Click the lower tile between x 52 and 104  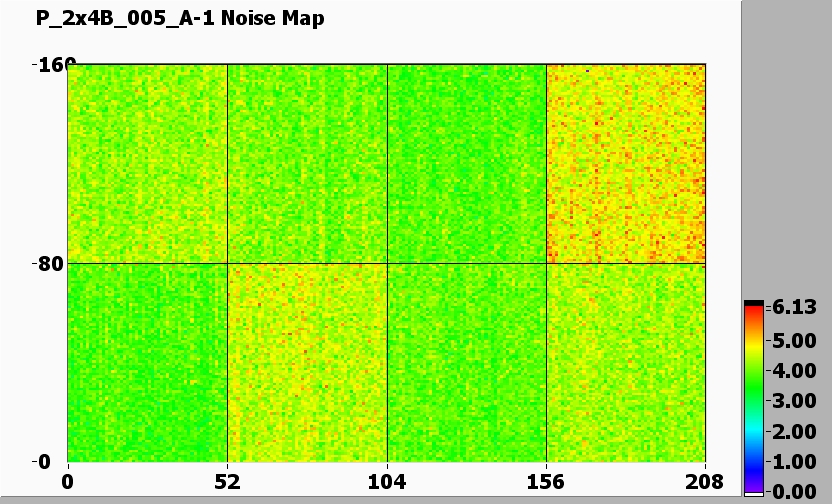coord(307,362)
